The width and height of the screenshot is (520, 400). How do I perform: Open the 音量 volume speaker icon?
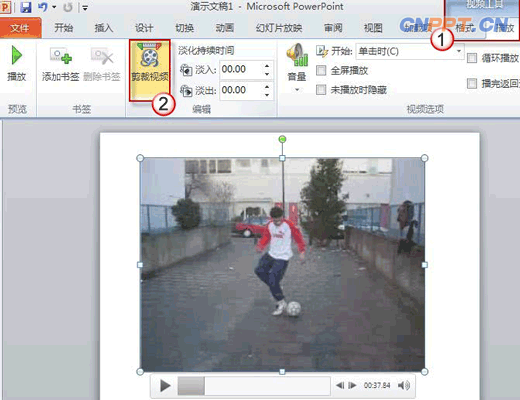click(296, 56)
